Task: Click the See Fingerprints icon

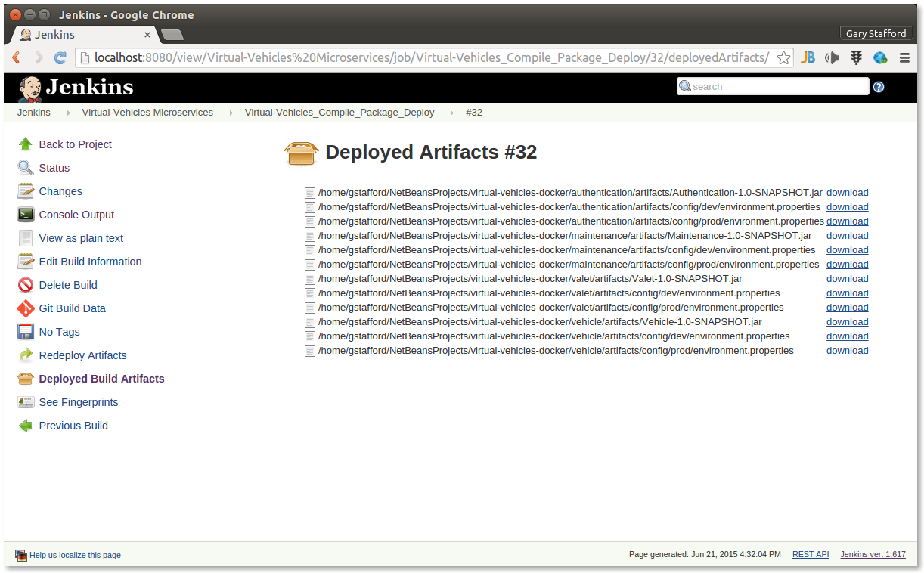Action: pos(26,402)
